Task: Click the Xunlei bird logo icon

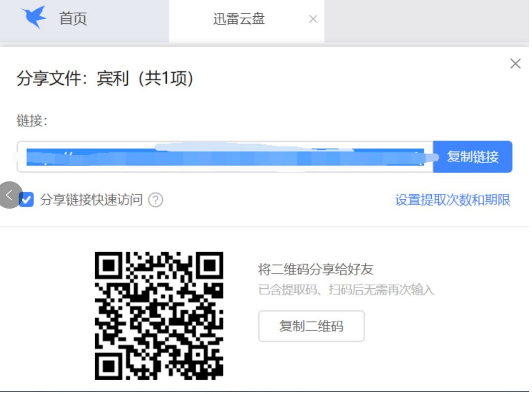Action: 34,17
